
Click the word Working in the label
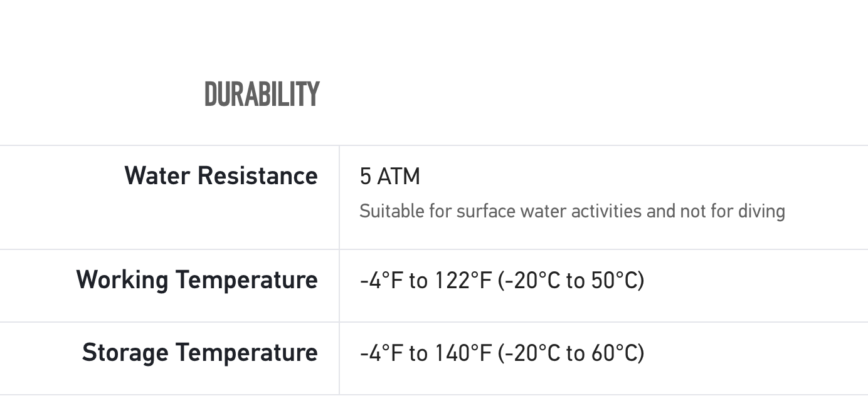point(122,279)
